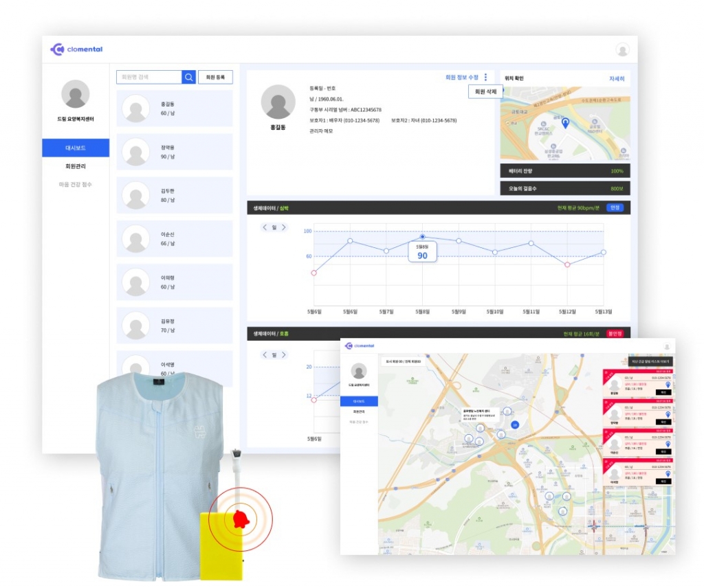
Task: Select member 김유정 in the list
Action: [175, 326]
